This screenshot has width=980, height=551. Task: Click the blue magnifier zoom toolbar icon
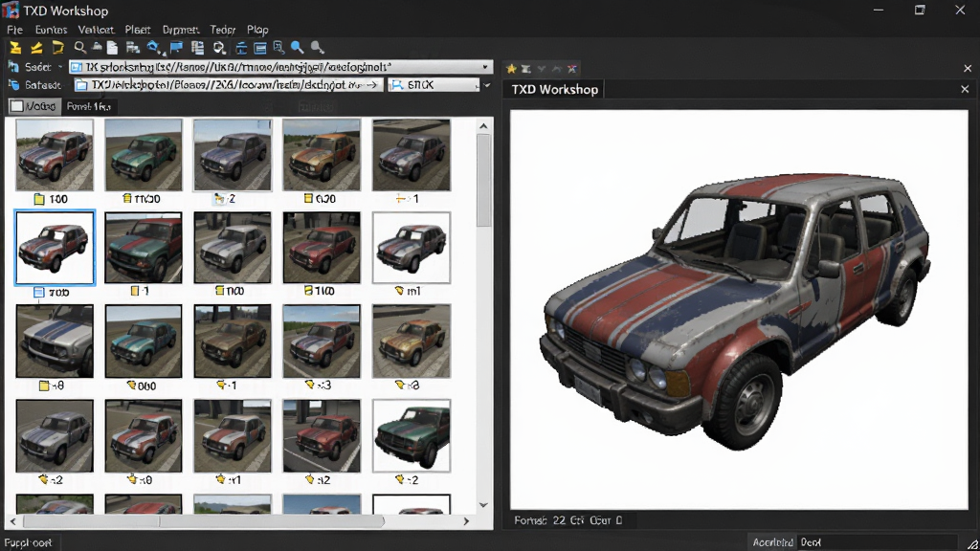click(298, 48)
